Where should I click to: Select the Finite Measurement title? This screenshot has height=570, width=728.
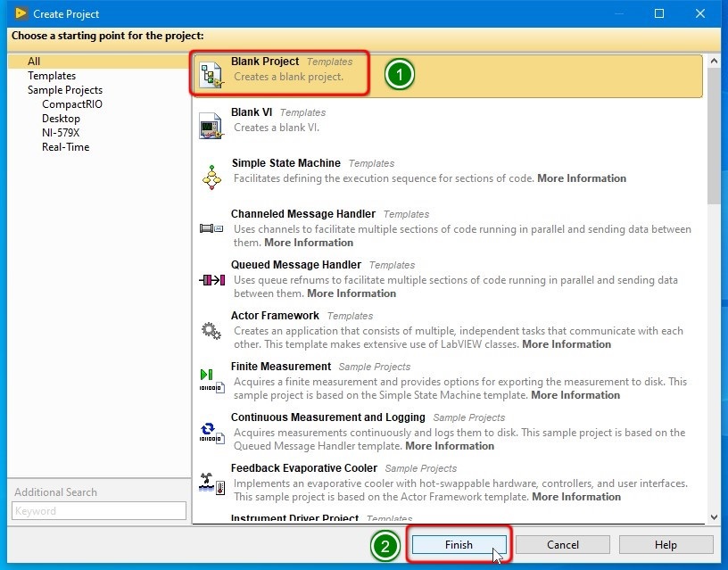pyautogui.click(x=281, y=367)
